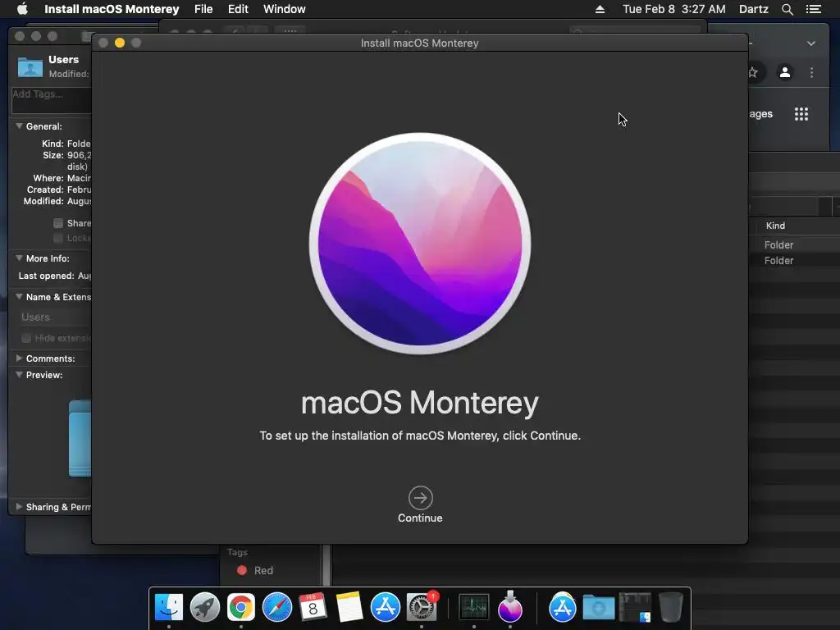
Task: Select the first Folder row in Finder list
Action: [794, 244]
